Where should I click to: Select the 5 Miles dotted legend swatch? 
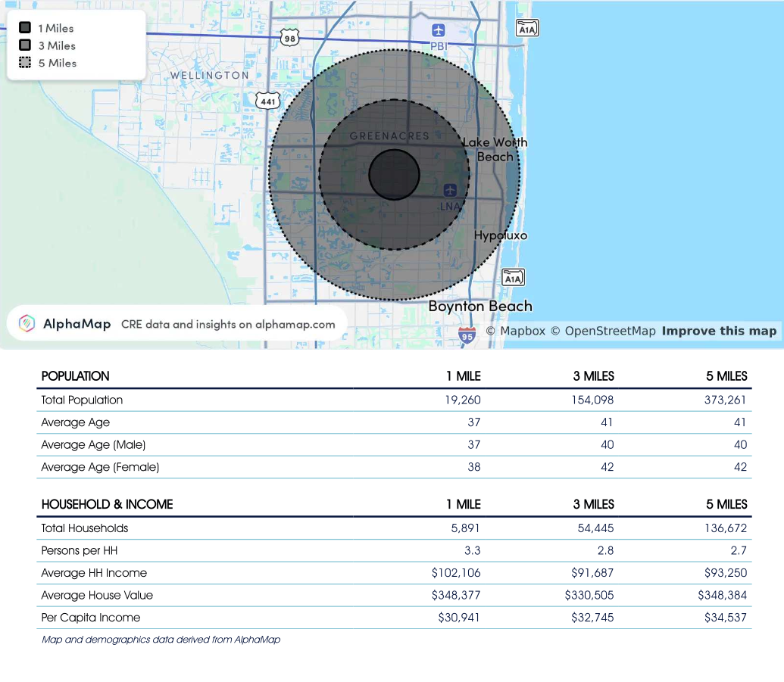point(25,63)
